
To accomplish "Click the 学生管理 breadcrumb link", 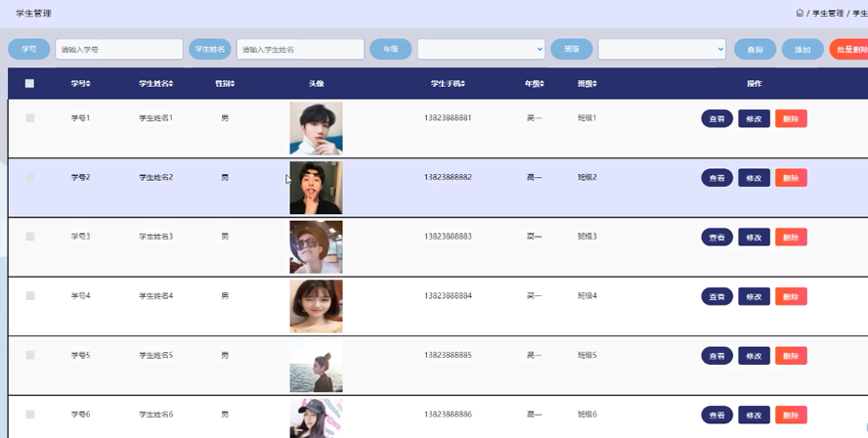I will (x=827, y=13).
